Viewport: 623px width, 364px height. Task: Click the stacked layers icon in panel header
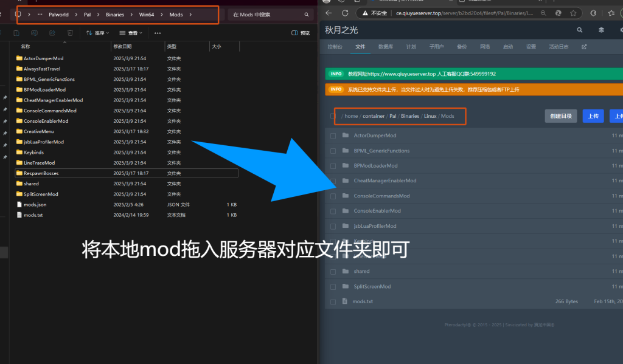[601, 29]
